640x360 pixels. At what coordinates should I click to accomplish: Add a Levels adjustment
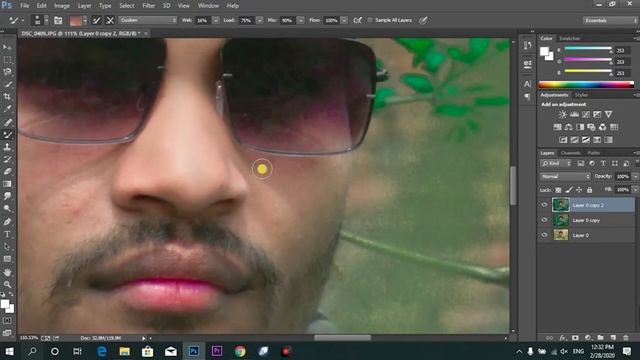(x=574, y=115)
